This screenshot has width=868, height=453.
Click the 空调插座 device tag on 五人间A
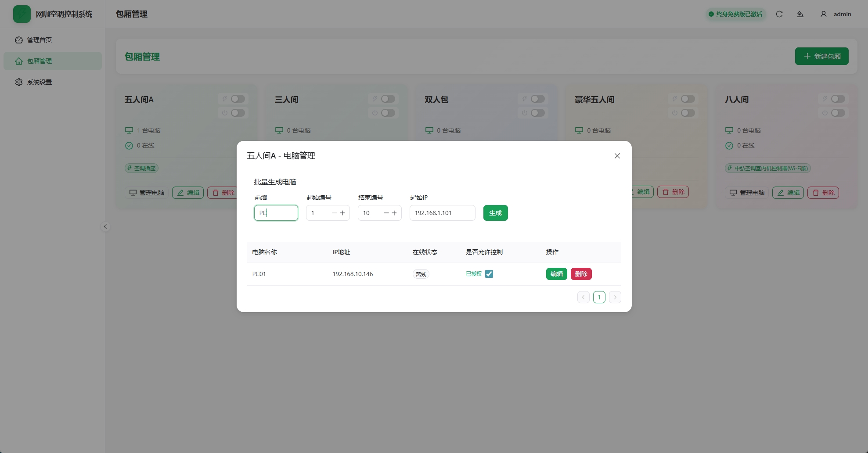(x=141, y=168)
